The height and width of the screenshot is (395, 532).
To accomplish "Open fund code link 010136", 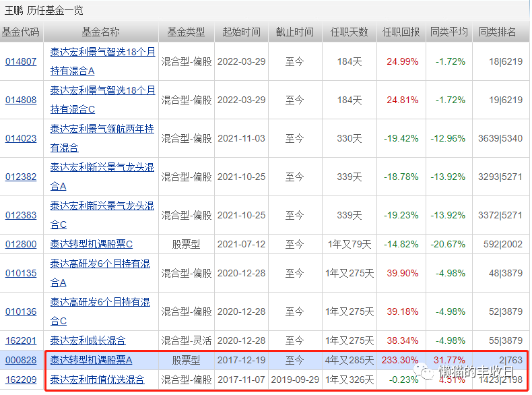I will coord(21,311).
